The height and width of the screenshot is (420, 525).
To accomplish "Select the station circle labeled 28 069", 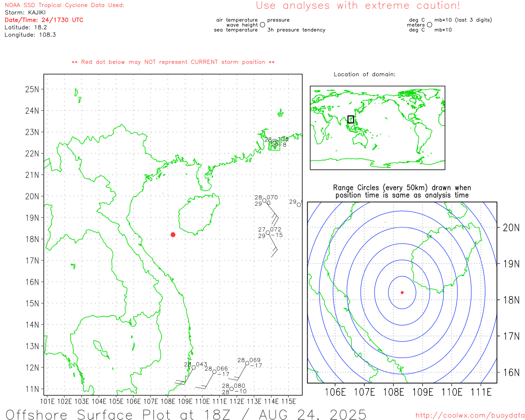I will 247,363.
